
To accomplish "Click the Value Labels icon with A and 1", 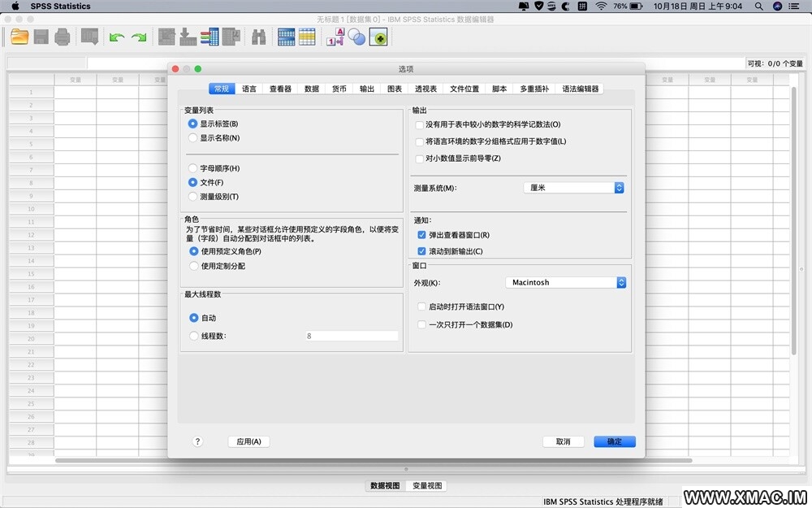I will 335,37.
